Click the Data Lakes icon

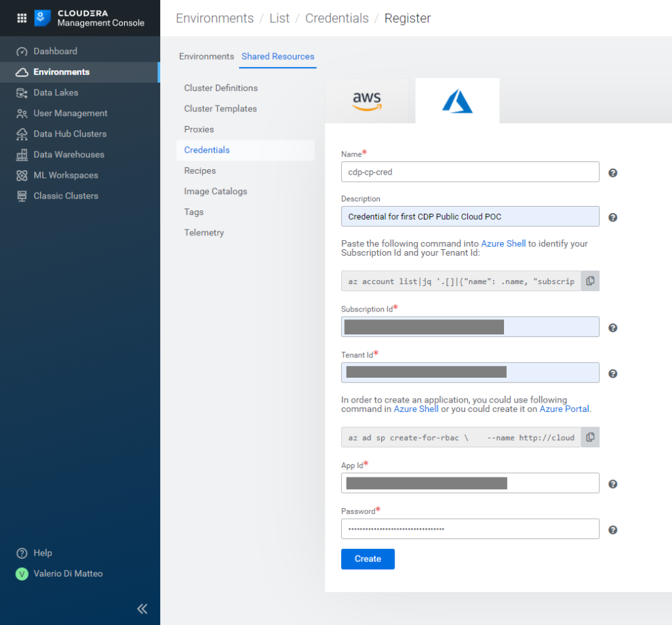tap(22, 92)
